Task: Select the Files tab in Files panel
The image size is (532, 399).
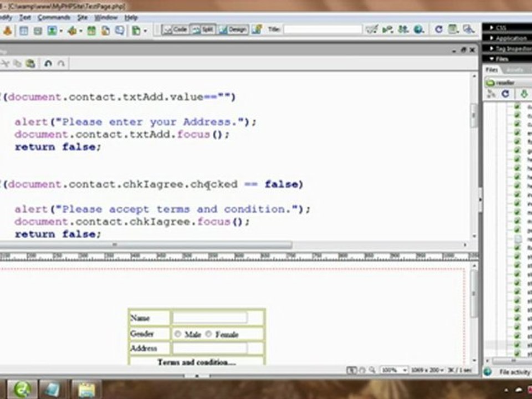Action: [x=492, y=70]
